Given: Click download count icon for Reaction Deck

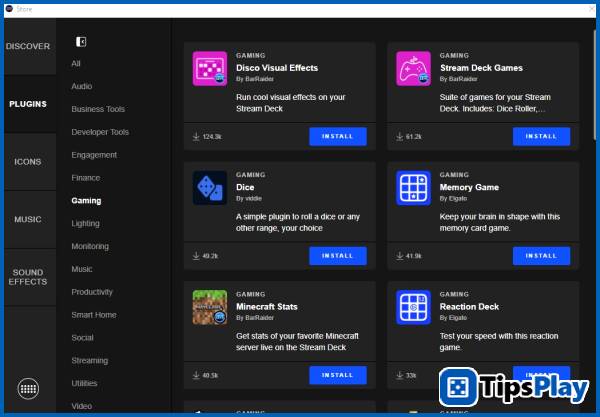Looking at the screenshot, I should [399, 375].
